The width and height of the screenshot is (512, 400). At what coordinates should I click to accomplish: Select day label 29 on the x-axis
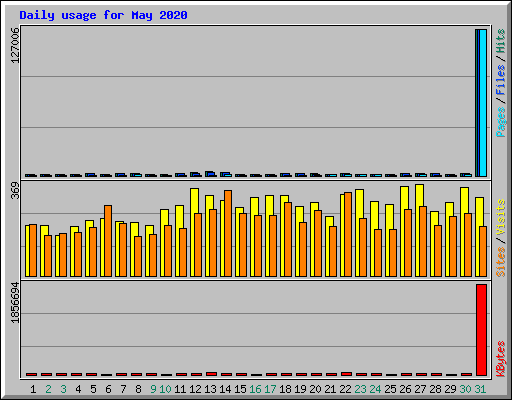(450, 389)
